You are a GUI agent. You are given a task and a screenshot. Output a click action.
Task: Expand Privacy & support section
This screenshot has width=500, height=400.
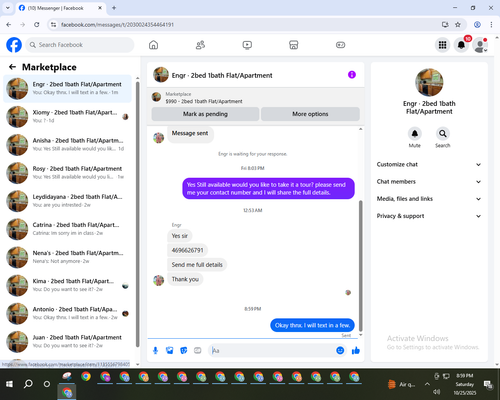click(x=429, y=216)
